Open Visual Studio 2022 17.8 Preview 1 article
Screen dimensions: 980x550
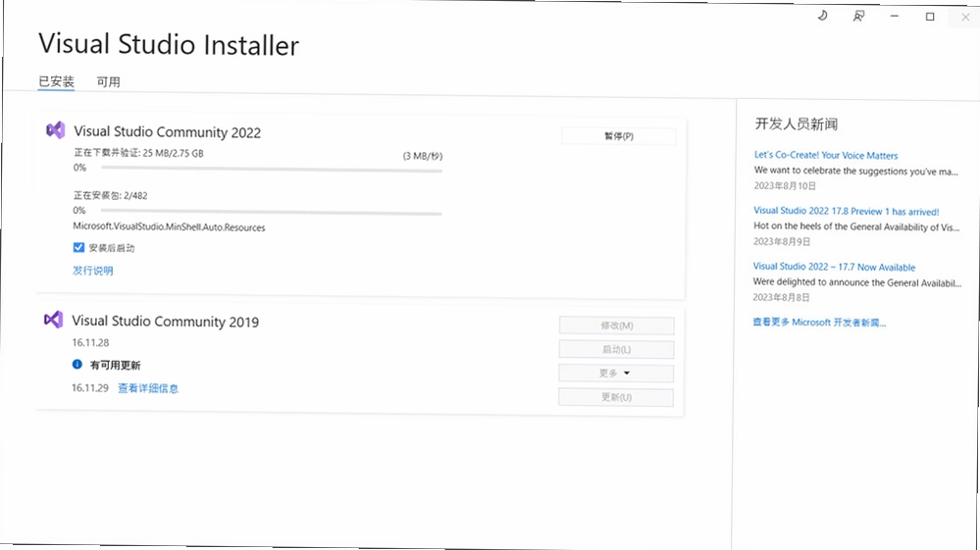847,211
